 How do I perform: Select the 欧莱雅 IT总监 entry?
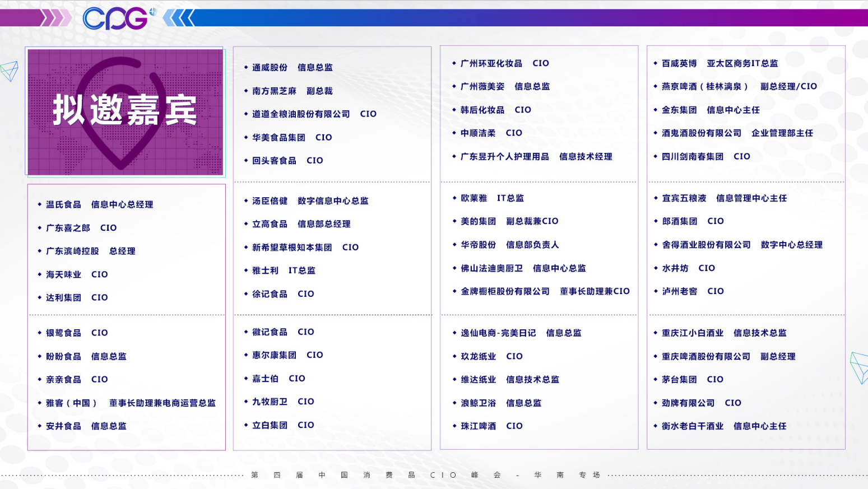point(493,198)
